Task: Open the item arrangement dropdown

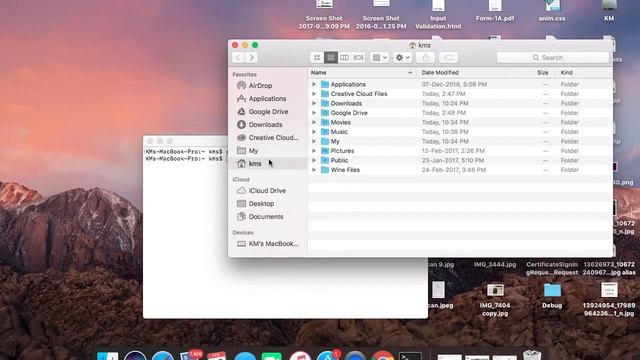Action: coord(379,58)
